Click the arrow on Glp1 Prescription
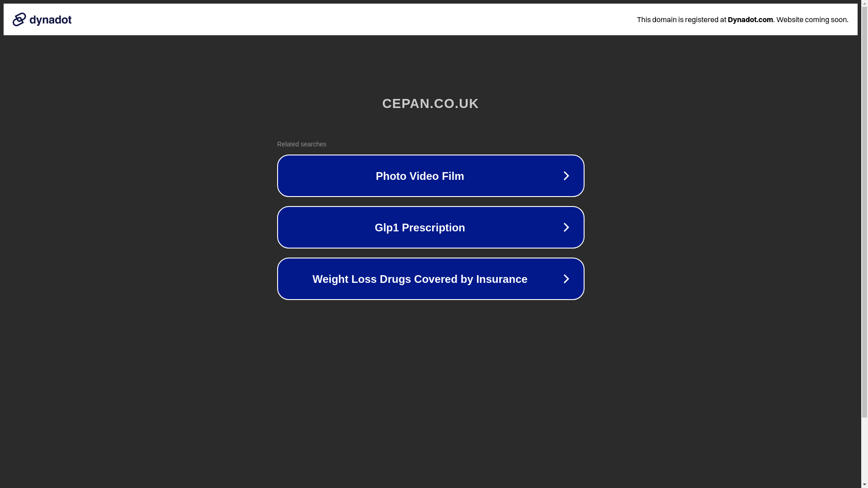Image resolution: width=868 pixels, height=488 pixels. [x=566, y=227]
